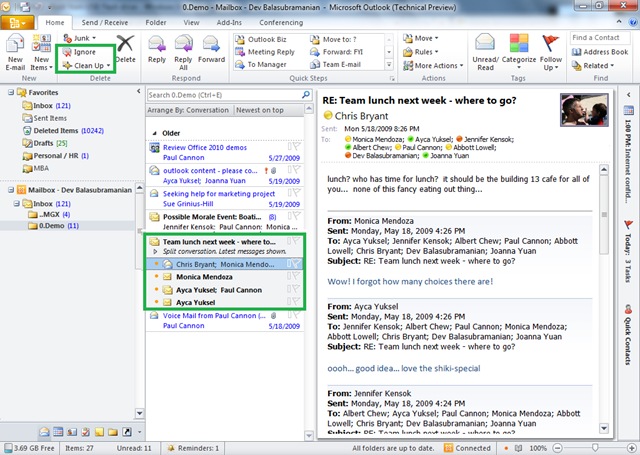Click the Reply icon
This screenshot has height=455, width=640.
(x=157, y=44)
